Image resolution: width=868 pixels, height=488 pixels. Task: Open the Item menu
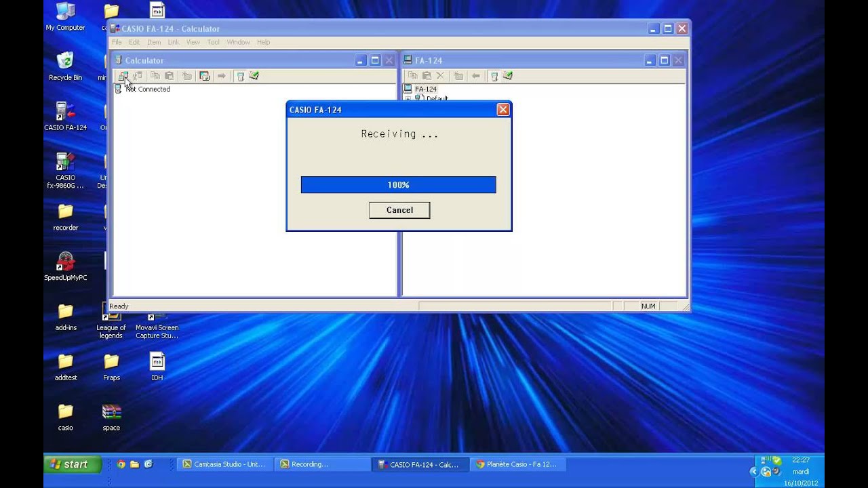pos(154,42)
